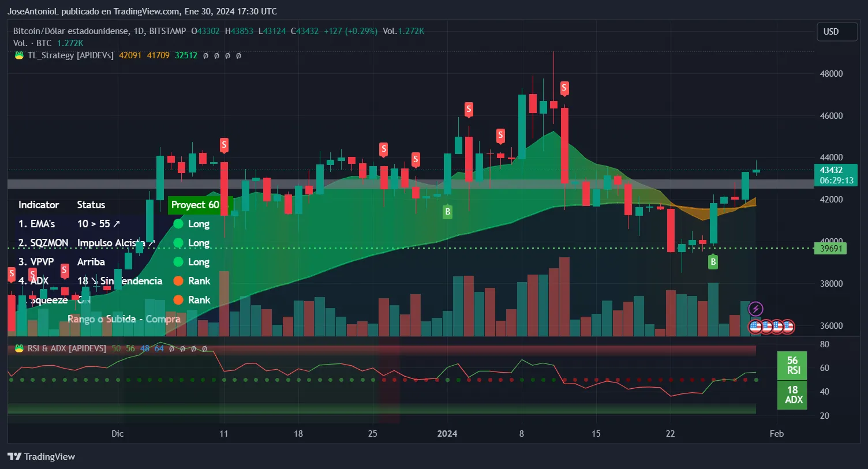This screenshot has height=469, width=868.
Task: Click the 'Feb' date axis label
Action: 777,434
